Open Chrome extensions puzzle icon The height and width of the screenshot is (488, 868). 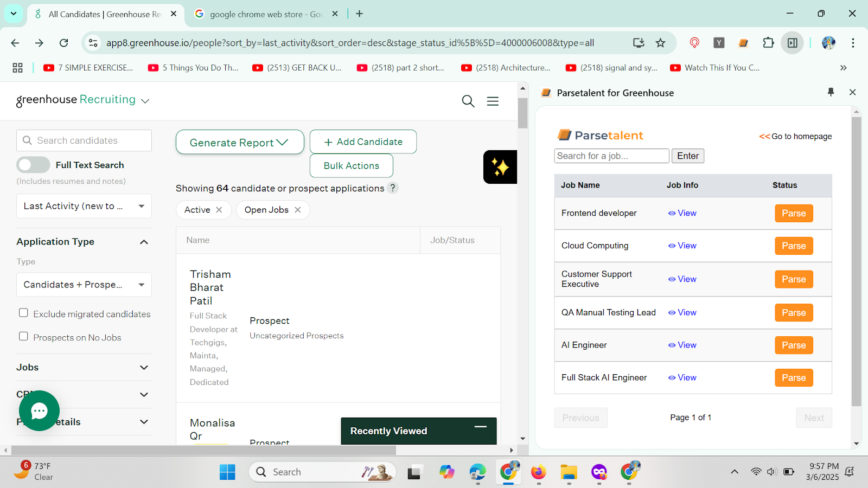pyautogui.click(x=768, y=43)
